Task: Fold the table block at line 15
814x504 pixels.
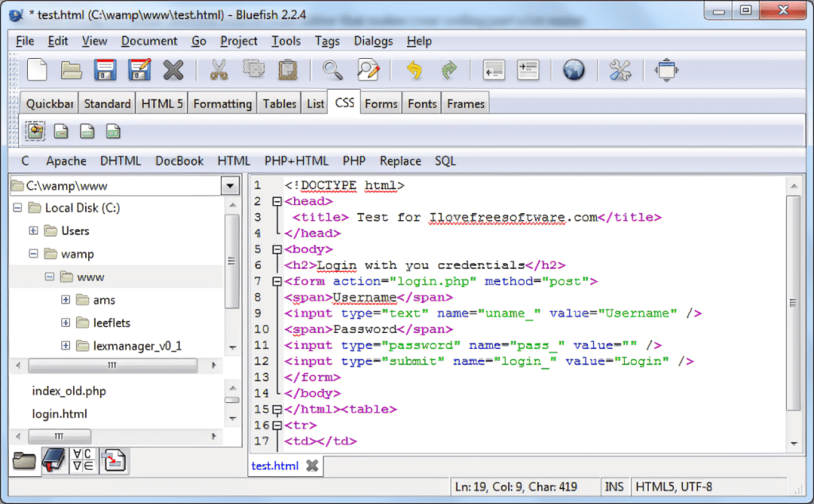Action: pyautogui.click(x=277, y=409)
